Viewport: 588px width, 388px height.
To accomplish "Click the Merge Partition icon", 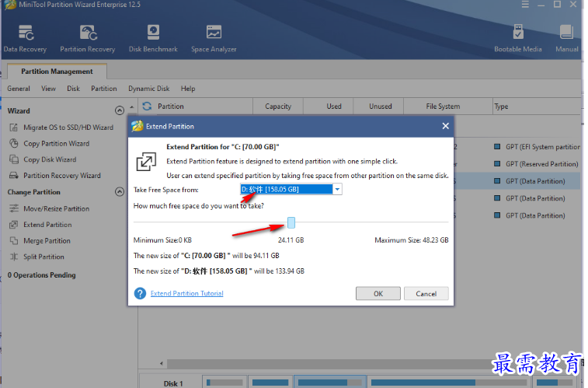I will (13, 240).
